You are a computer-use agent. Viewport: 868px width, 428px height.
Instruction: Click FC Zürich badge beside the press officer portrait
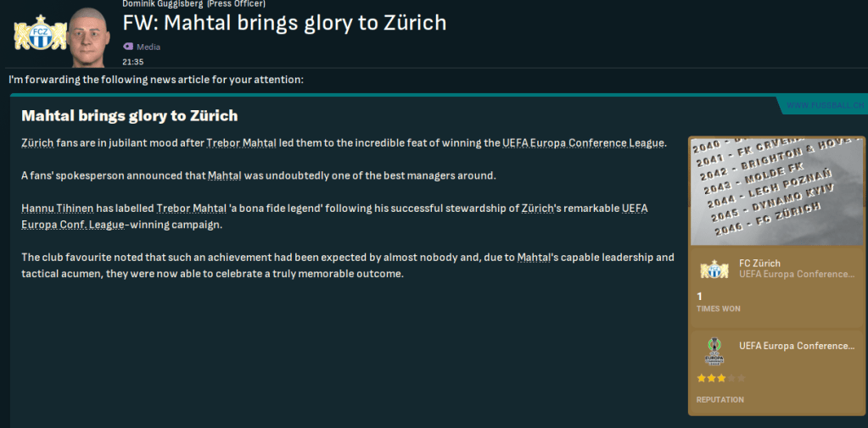point(39,34)
